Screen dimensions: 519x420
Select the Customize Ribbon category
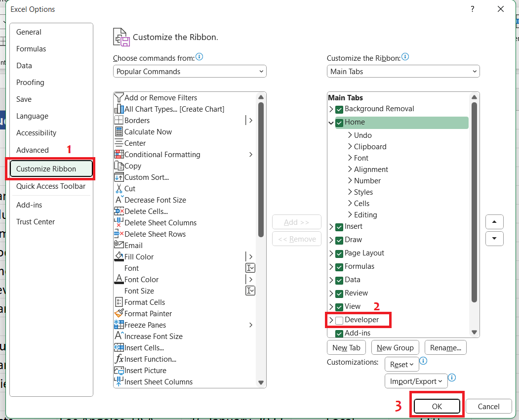pos(51,168)
